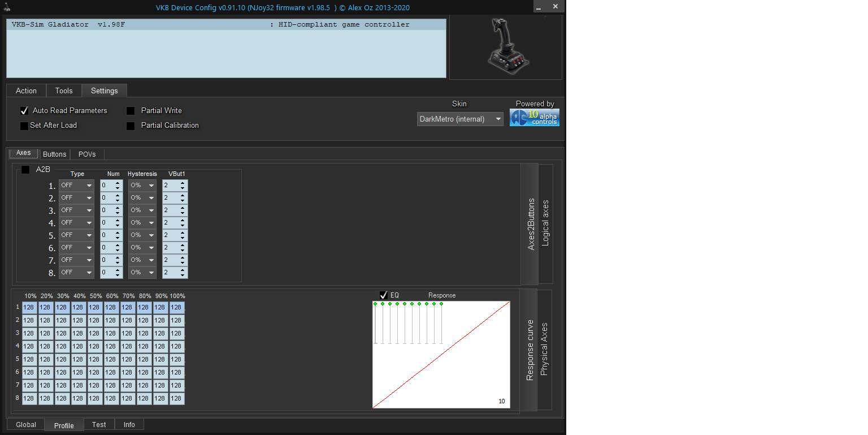Toggle the EQ checkbox
This screenshot has height=435, width=868.
pos(384,295)
